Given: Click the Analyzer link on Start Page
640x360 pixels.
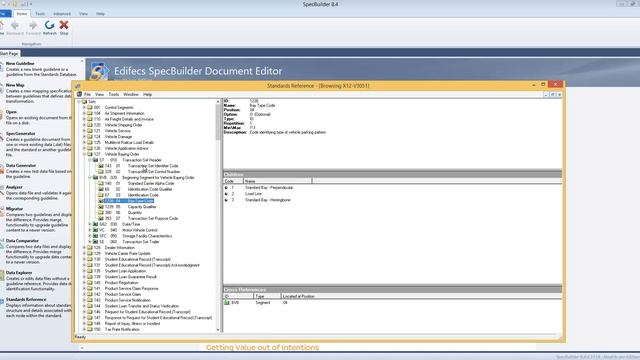Looking at the screenshot, I should [14, 187].
